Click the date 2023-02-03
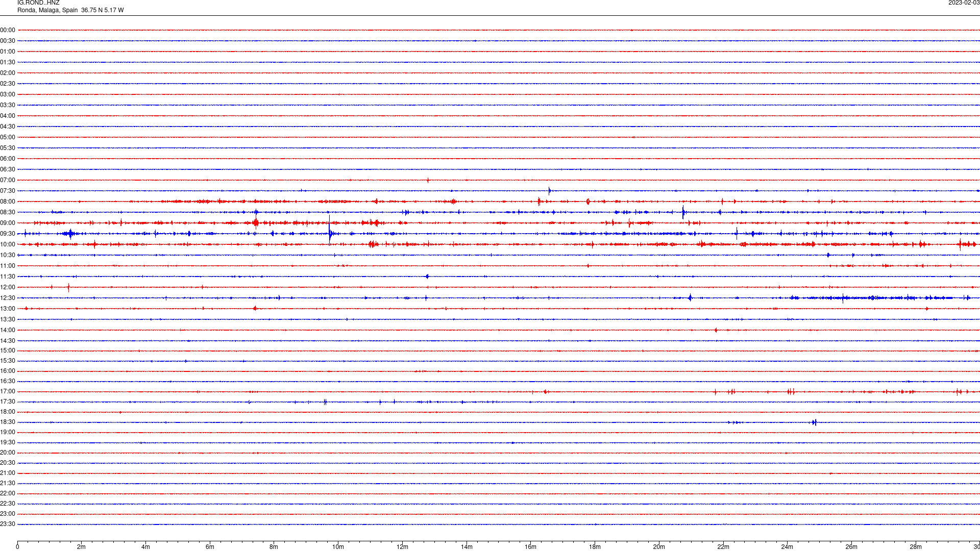Viewport: 980px width, 551px height. (x=964, y=3)
